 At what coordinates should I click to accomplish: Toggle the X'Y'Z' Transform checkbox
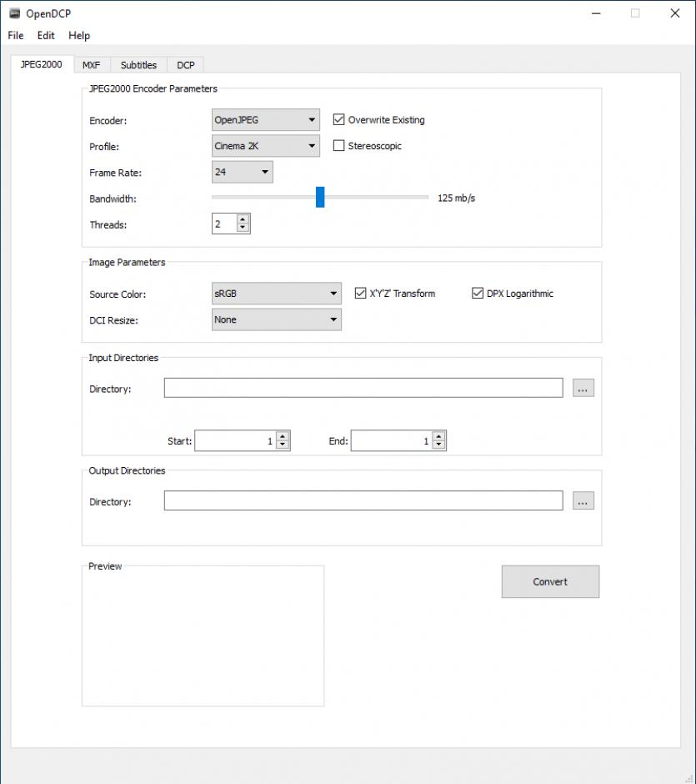360,293
